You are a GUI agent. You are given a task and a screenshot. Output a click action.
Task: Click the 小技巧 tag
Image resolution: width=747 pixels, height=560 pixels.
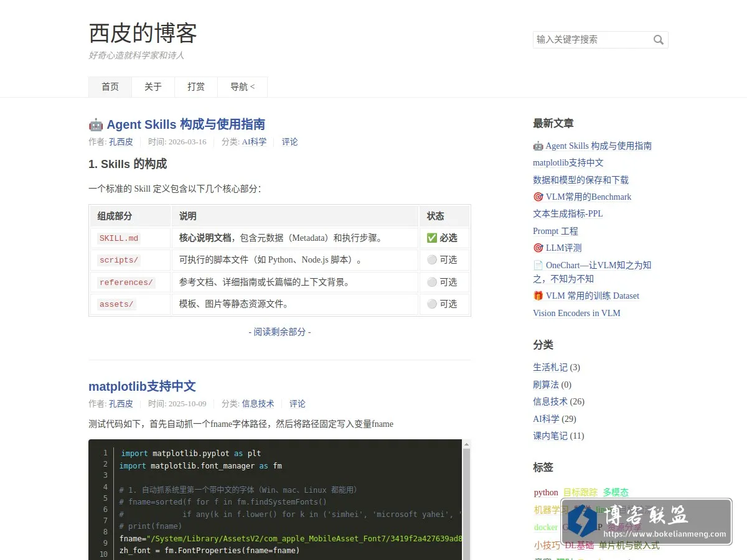click(x=547, y=546)
